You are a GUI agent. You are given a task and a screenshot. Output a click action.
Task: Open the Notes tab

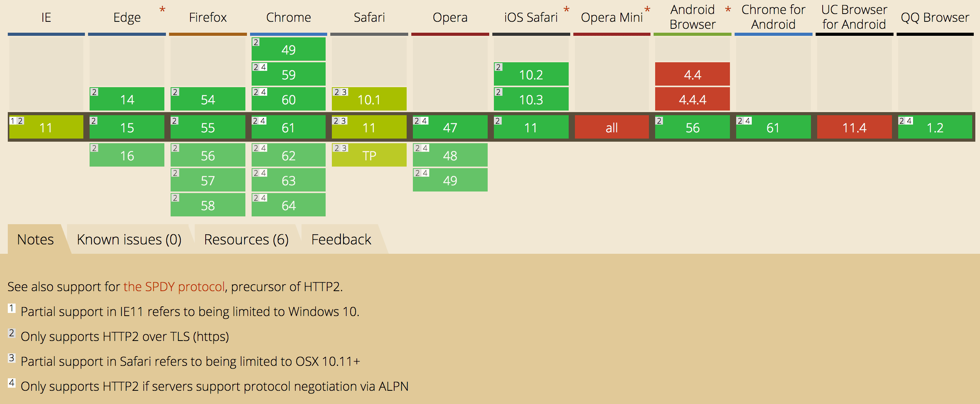click(35, 239)
